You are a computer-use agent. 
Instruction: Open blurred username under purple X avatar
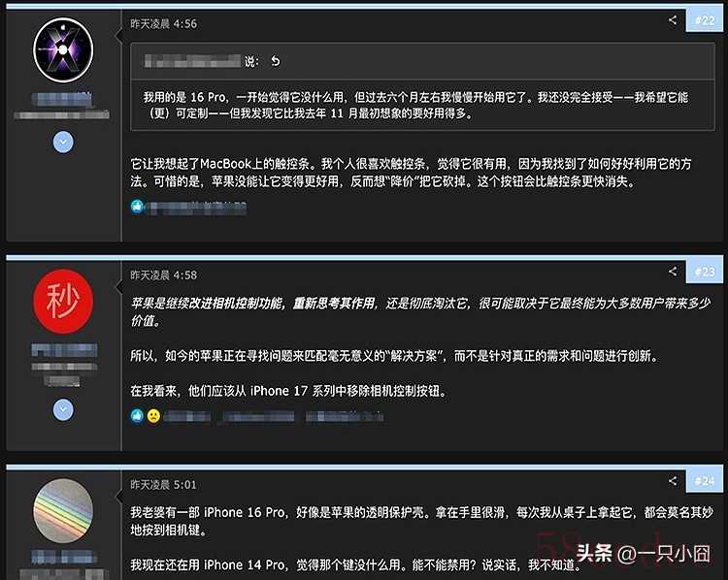click(62, 99)
